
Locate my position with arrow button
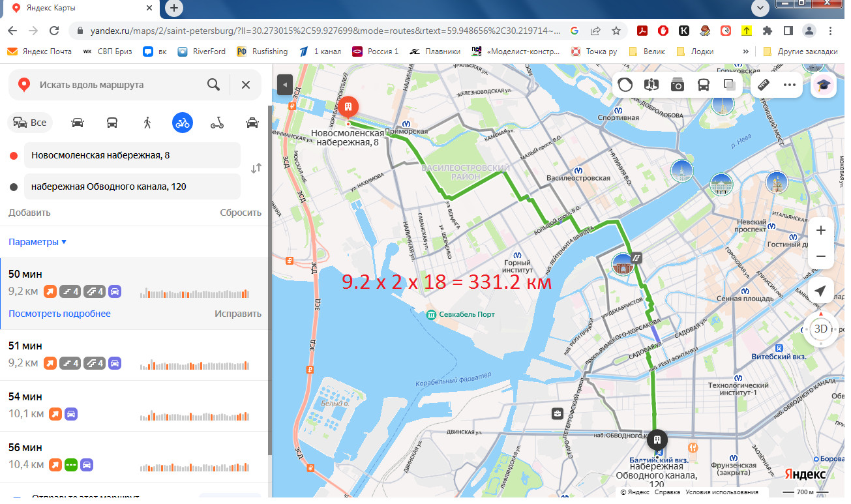[821, 291]
